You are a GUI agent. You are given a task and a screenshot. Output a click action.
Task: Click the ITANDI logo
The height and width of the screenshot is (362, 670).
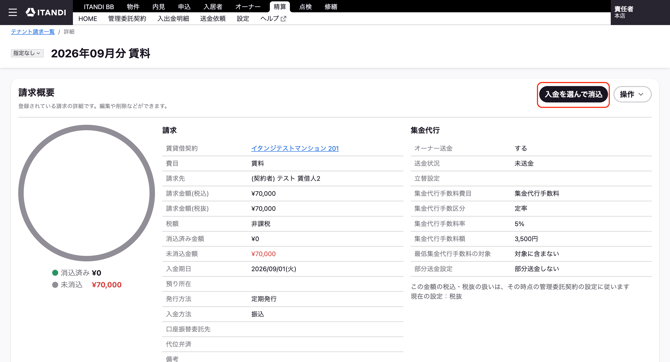coord(46,12)
